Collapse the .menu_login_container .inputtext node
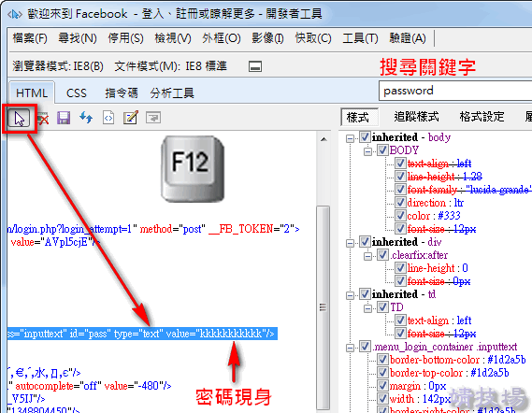The image size is (532, 413). pyautogui.click(x=350, y=348)
